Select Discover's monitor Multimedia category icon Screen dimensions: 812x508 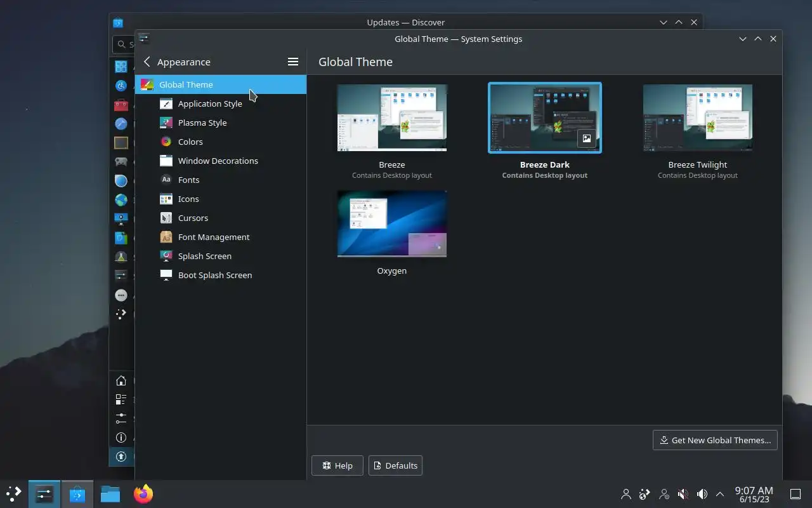(121, 219)
